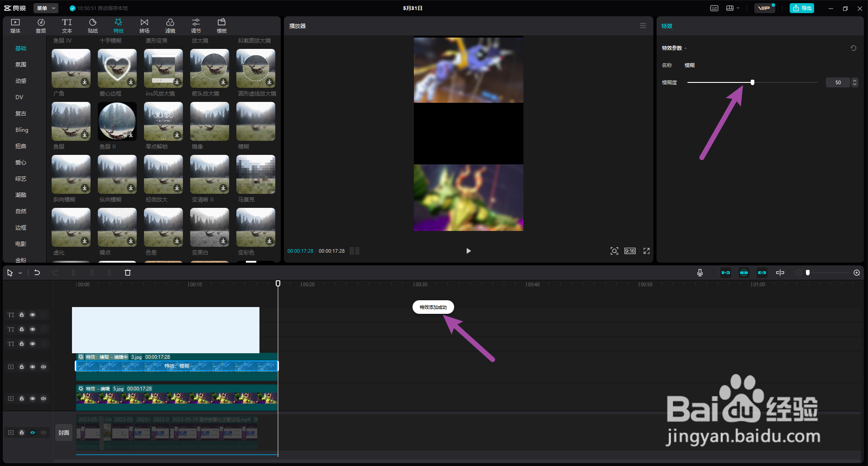Viewport: 868px width, 466px height.
Task: Click the 导出 (Export) button
Action: pos(802,8)
